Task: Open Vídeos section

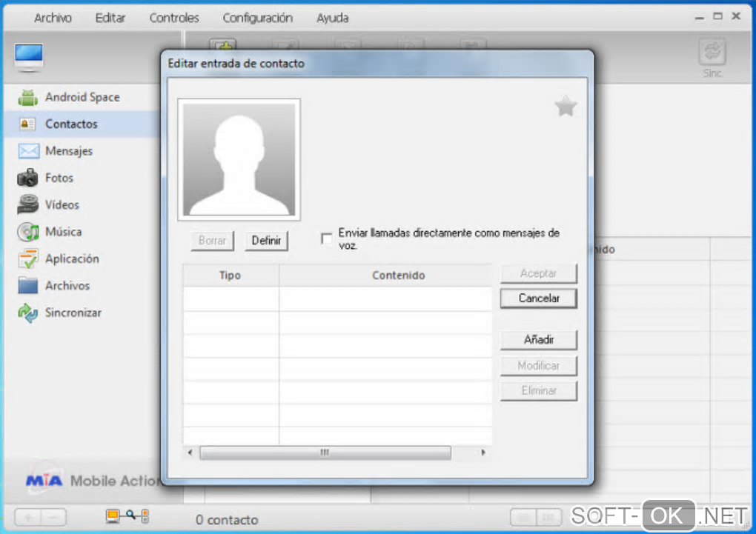Action: point(48,205)
